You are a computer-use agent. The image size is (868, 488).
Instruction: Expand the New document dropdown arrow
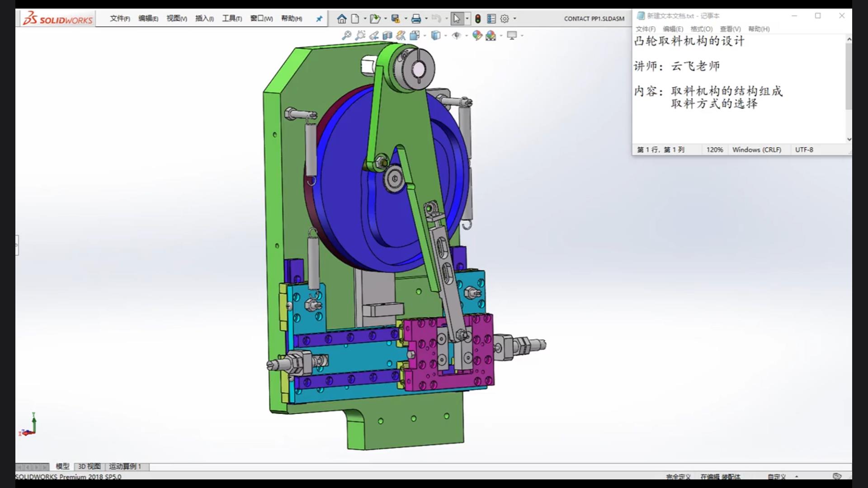(x=365, y=19)
